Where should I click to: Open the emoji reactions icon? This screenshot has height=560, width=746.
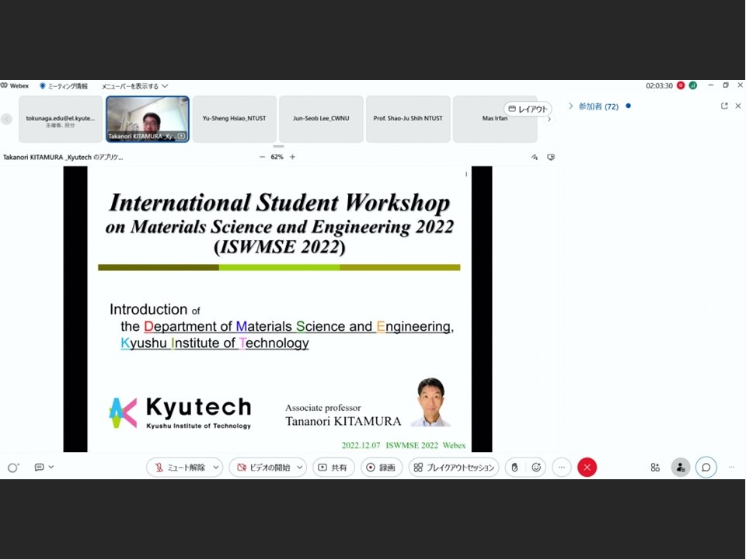coord(536,468)
